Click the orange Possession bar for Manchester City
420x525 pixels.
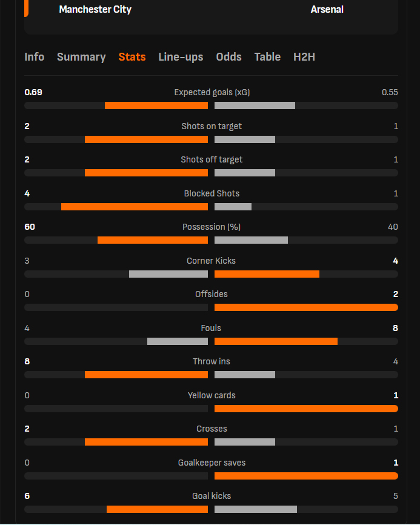pyautogui.click(x=153, y=240)
